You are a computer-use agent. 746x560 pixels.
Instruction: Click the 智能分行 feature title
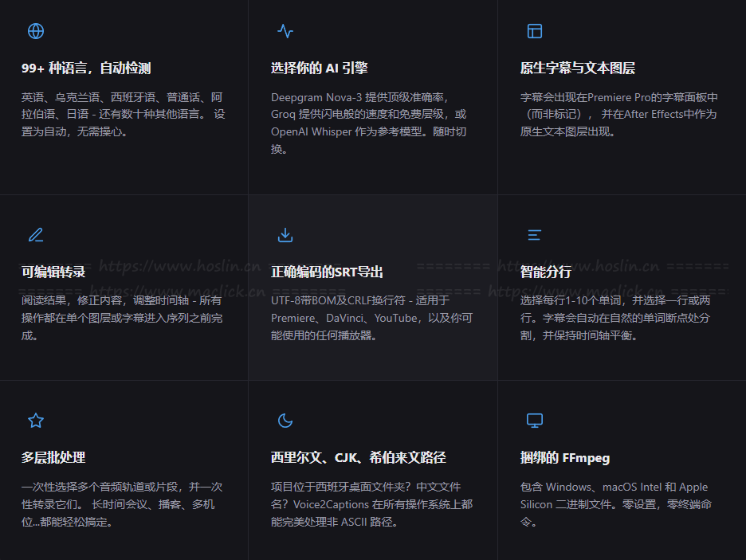tap(545, 272)
